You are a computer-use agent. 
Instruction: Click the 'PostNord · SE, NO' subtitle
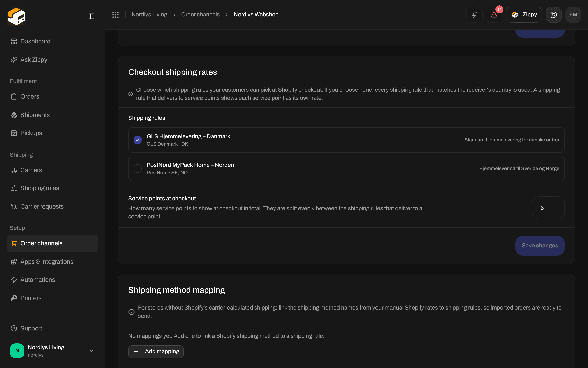(x=167, y=173)
